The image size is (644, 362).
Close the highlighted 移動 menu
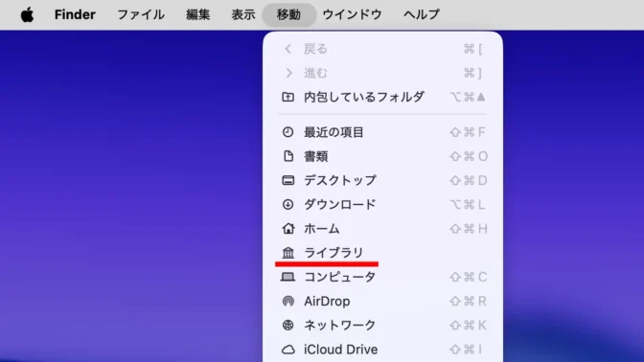tap(288, 14)
